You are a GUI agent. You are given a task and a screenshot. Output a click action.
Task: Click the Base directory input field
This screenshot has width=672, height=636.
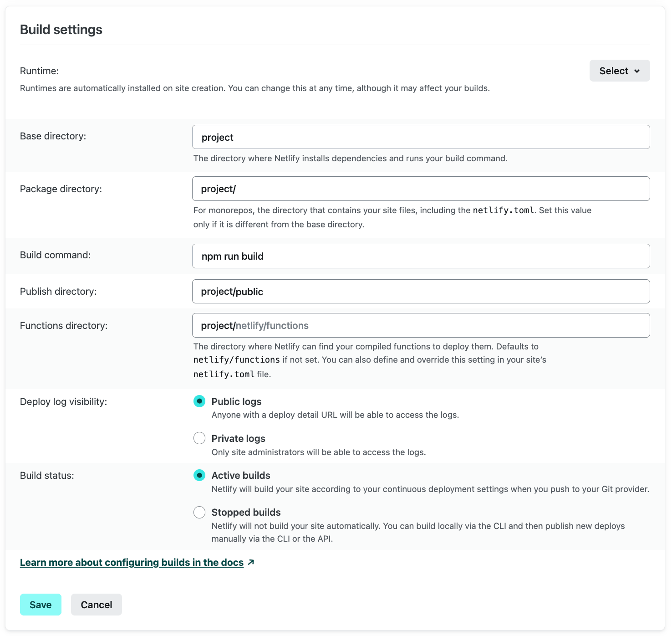click(421, 137)
